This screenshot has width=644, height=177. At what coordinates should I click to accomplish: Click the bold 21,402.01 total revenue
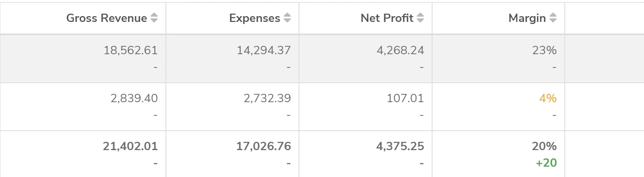pyautogui.click(x=130, y=146)
